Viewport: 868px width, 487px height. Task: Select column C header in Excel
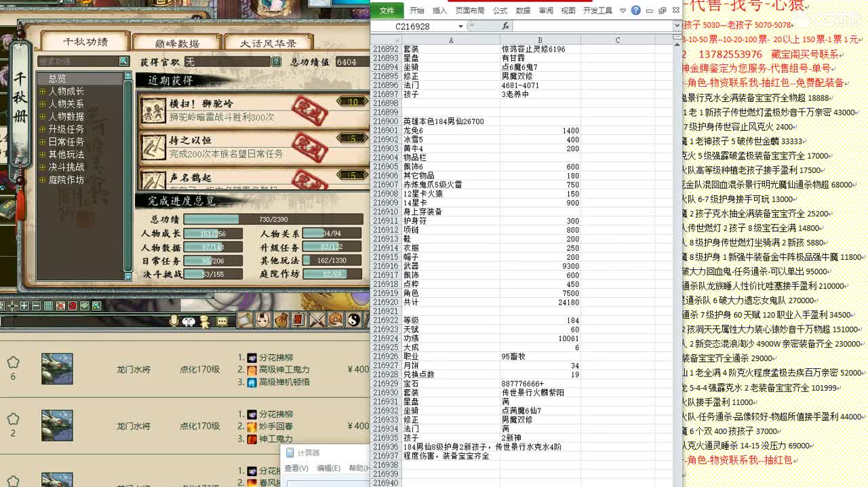pos(618,40)
